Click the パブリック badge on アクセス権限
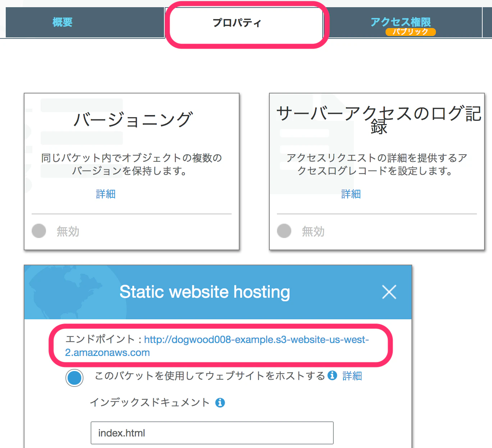 [411, 32]
